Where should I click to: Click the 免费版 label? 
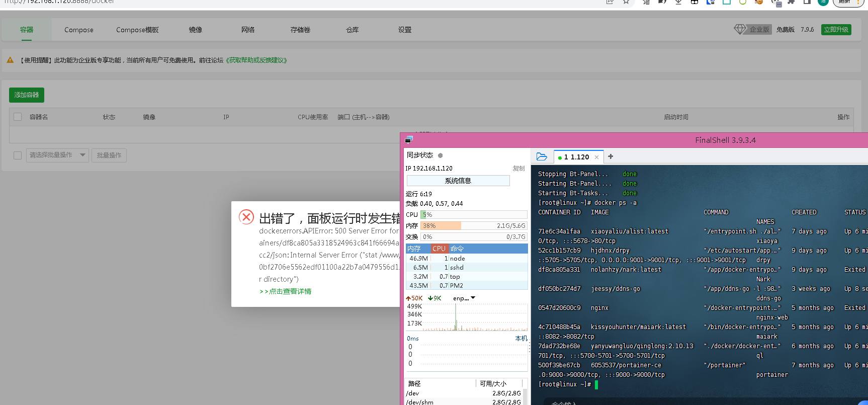(786, 30)
